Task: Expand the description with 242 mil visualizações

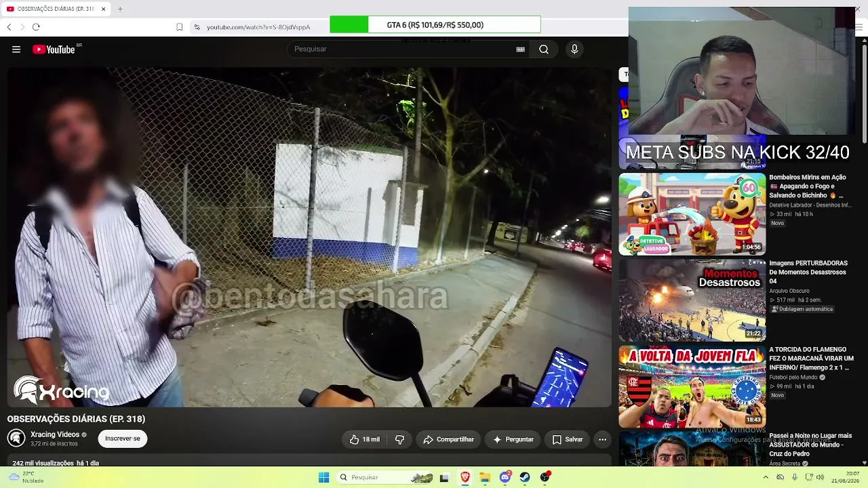Action: pyautogui.click(x=56, y=463)
